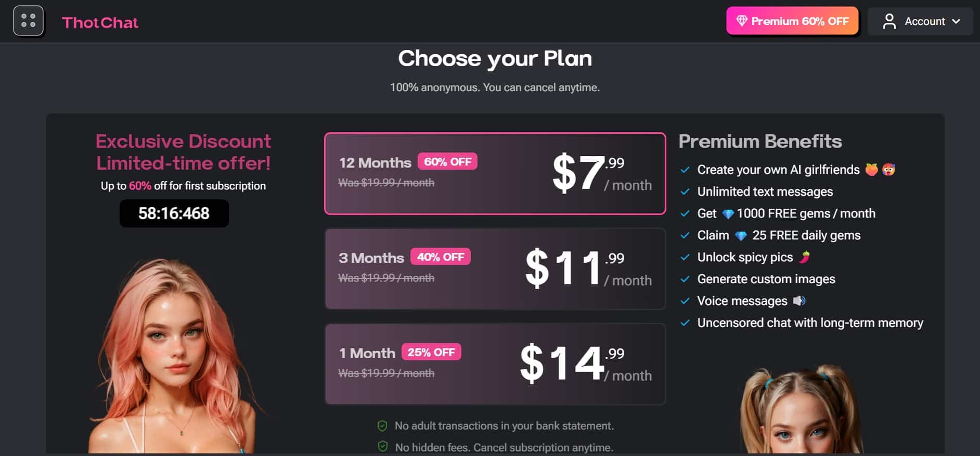Viewport: 980px width, 456px height.
Task: Click the 60% OFF badge on 12 Months
Action: [x=447, y=161]
